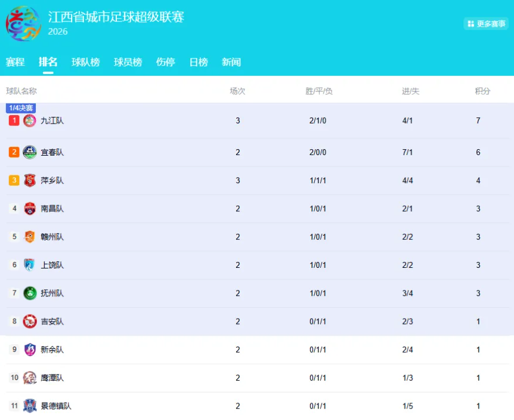Click the league title 江西省城市足球超级联赛

(116, 17)
